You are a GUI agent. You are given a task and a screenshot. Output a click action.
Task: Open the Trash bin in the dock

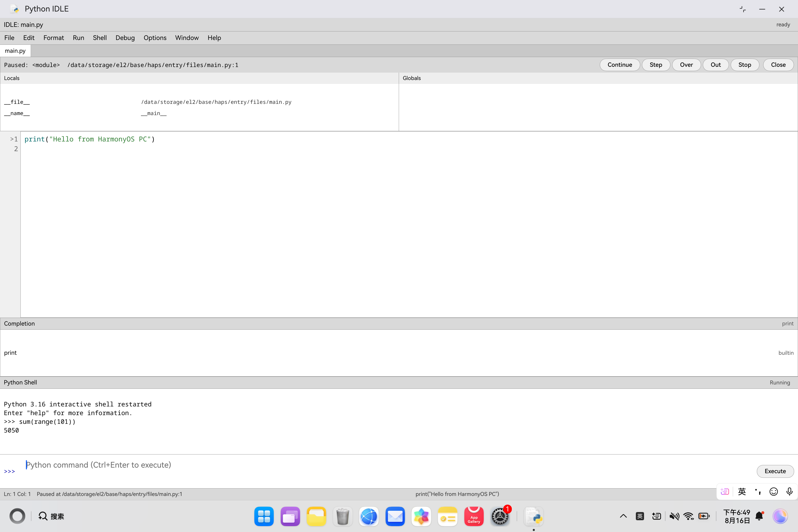click(343, 516)
